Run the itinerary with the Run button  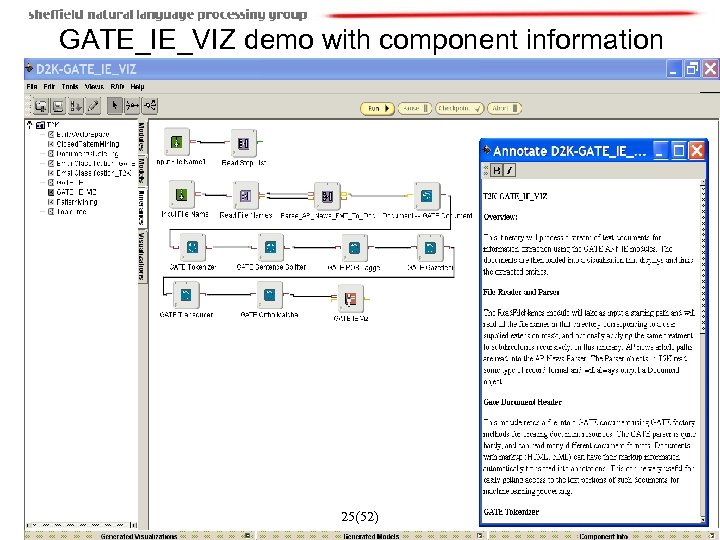[x=377, y=108]
